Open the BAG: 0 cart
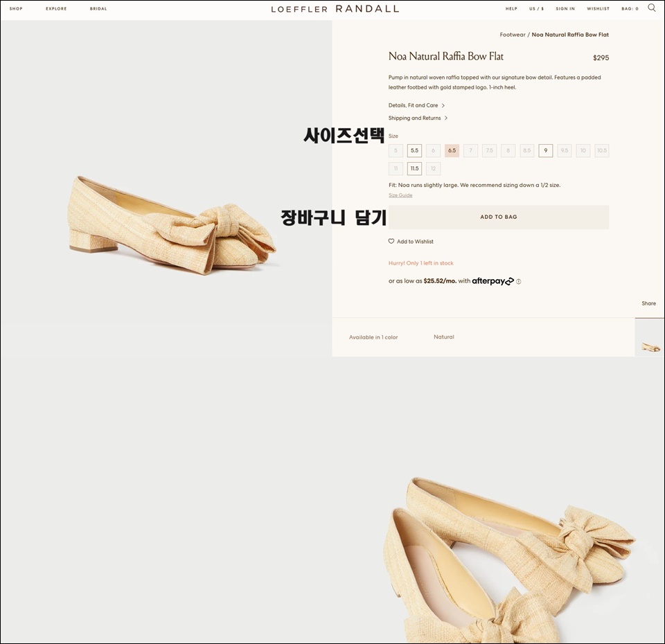Screen dimensions: 665x644 click(630, 8)
